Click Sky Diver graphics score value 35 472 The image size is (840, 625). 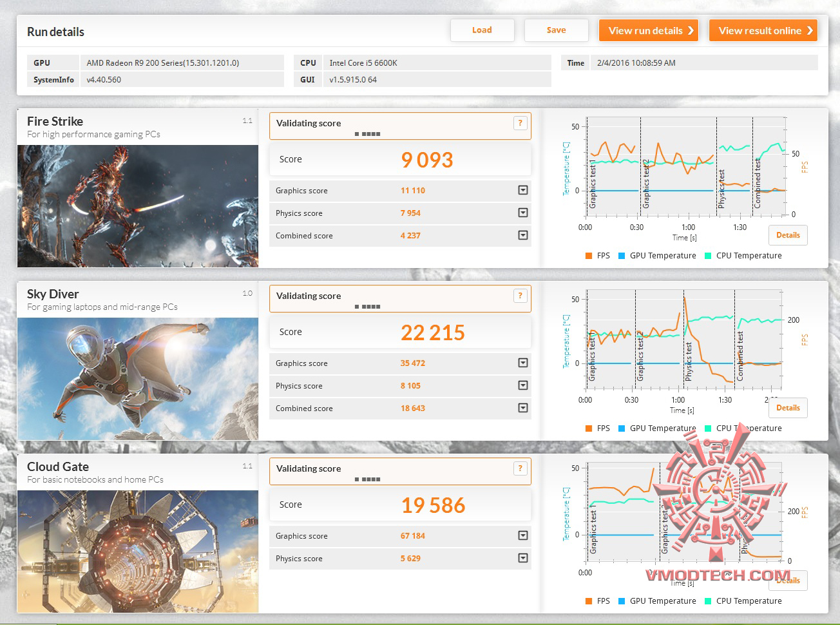[413, 363]
